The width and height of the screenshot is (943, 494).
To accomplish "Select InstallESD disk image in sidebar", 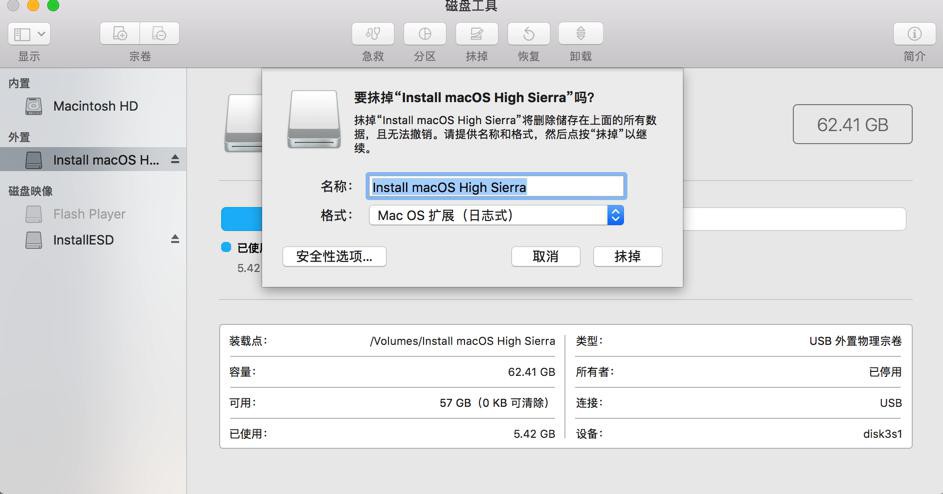I will 93,240.
